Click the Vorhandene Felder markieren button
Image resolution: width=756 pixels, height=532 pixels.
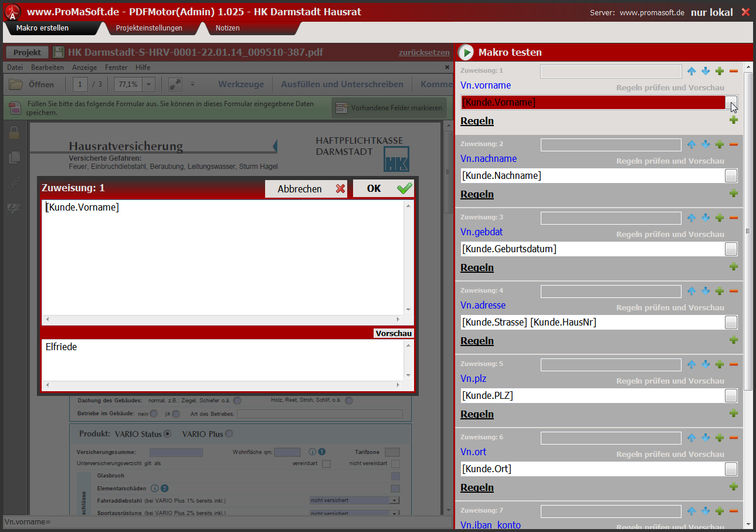tap(390, 108)
